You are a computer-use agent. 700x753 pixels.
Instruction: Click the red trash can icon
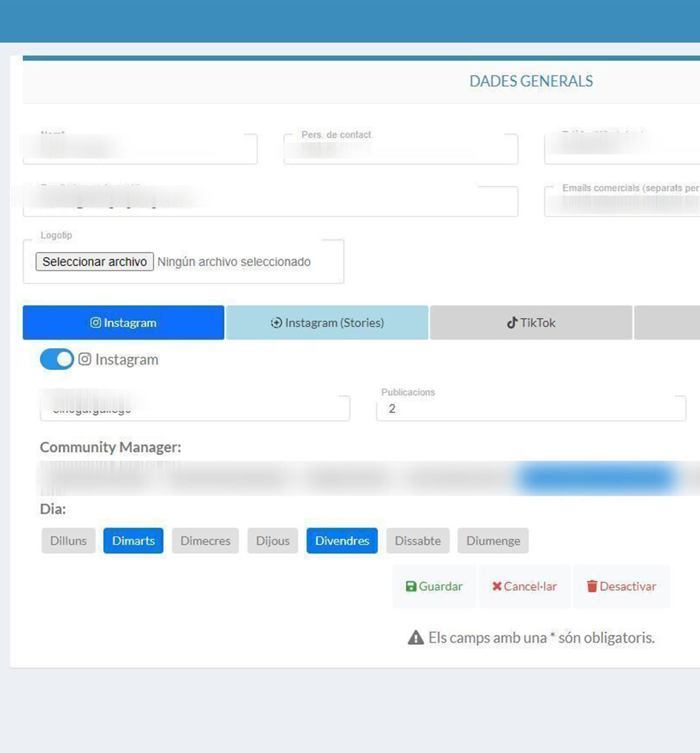tap(592, 586)
